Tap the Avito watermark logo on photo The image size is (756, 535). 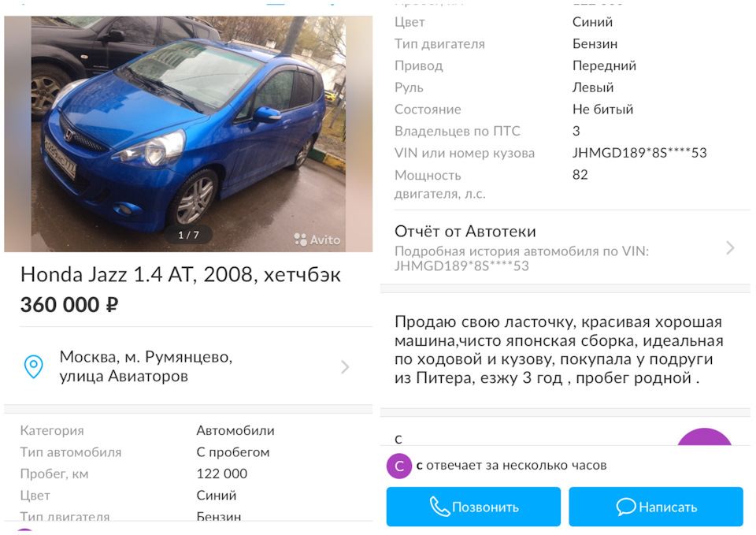coord(317,240)
